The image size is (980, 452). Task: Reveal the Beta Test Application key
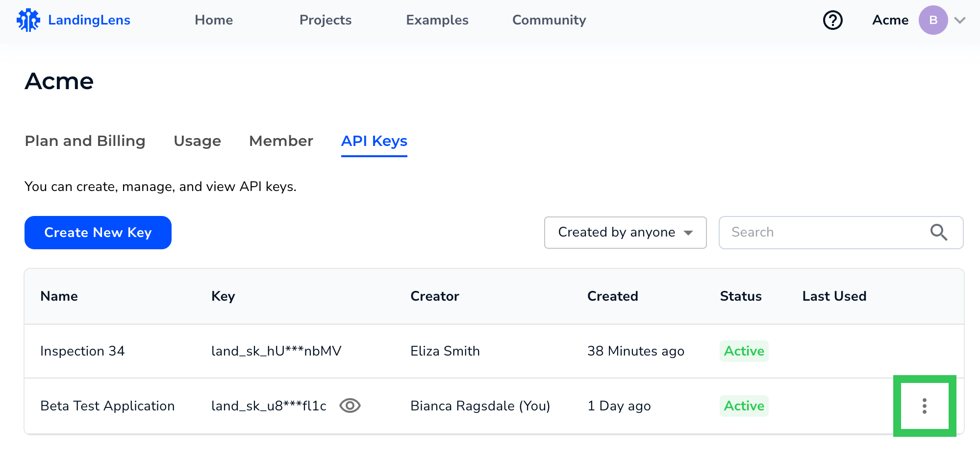click(350, 406)
